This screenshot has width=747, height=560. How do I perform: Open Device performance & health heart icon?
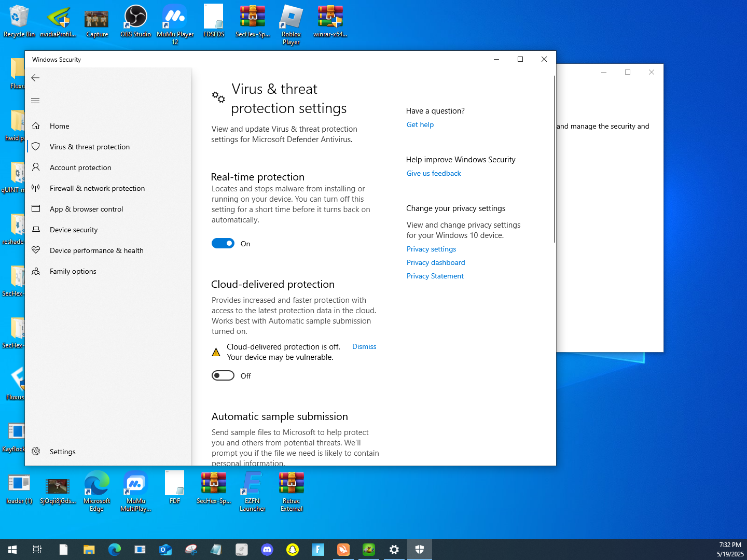tap(36, 250)
